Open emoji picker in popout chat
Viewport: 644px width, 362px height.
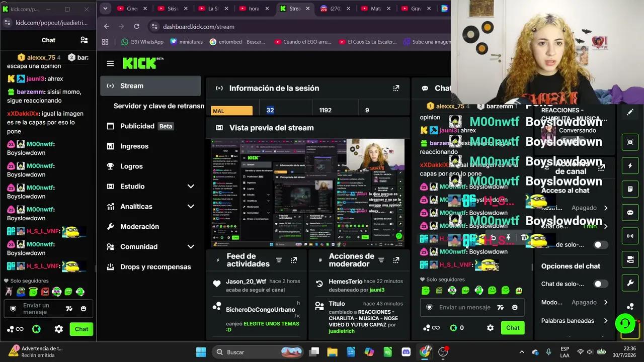(x=84, y=308)
